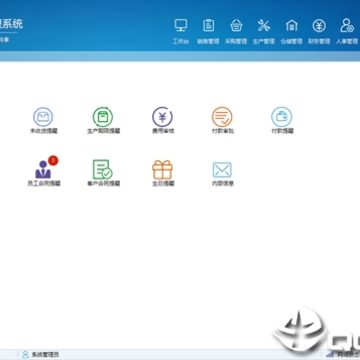Click the 采购管理 label in top navigation
The image size is (360, 360).
pyautogui.click(x=236, y=42)
